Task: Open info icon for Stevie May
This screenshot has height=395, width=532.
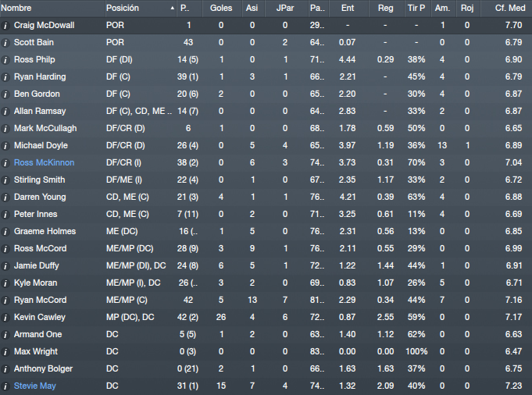Action: 5,386
